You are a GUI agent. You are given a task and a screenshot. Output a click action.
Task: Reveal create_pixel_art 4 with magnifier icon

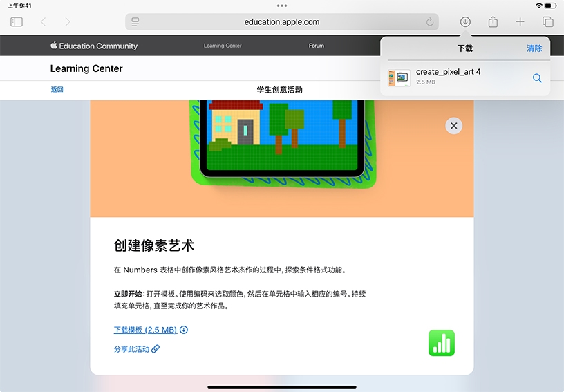pyautogui.click(x=537, y=78)
